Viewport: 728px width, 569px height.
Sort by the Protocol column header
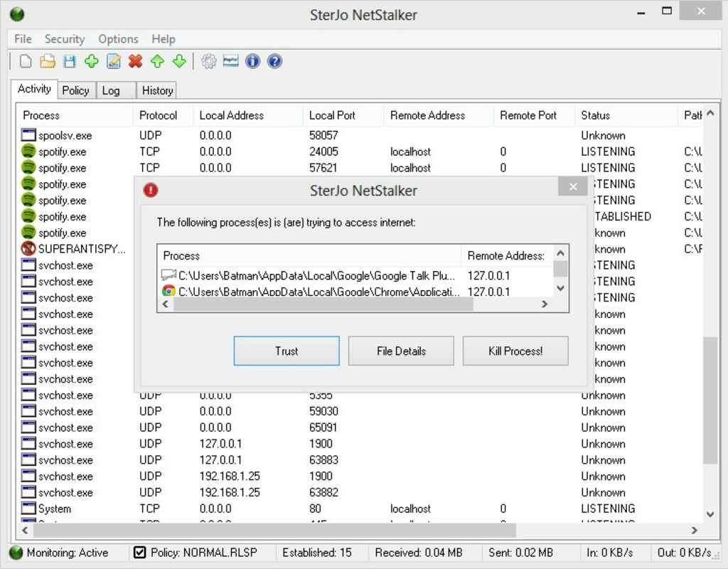tap(163, 115)
